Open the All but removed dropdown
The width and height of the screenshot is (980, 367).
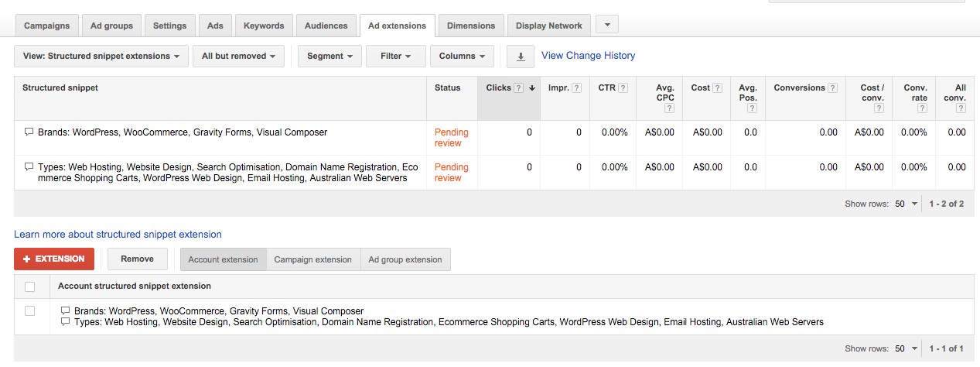click(x=238, y=57)
